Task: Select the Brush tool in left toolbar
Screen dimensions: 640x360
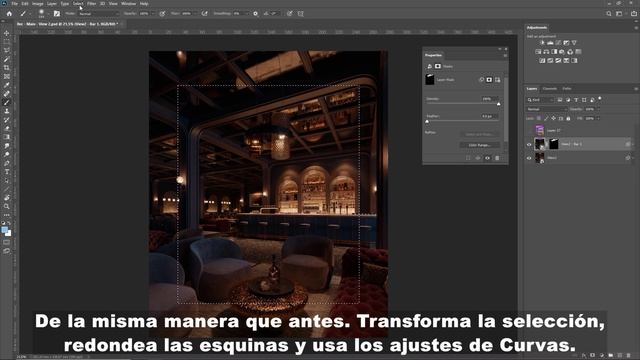Action: (7, 102)
